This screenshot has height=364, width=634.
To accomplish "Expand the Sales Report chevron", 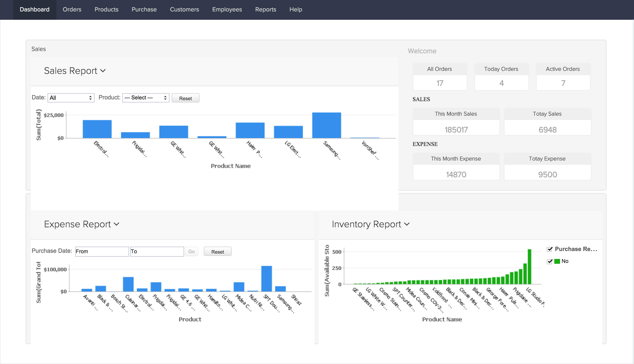I will (x=103, y=71).
